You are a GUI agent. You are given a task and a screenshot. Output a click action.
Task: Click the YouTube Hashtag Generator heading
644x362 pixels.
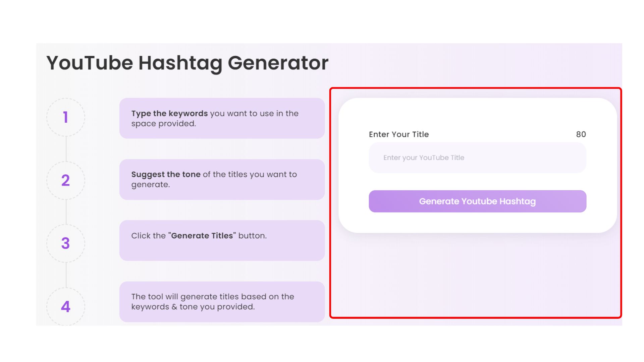coord(187,63)
